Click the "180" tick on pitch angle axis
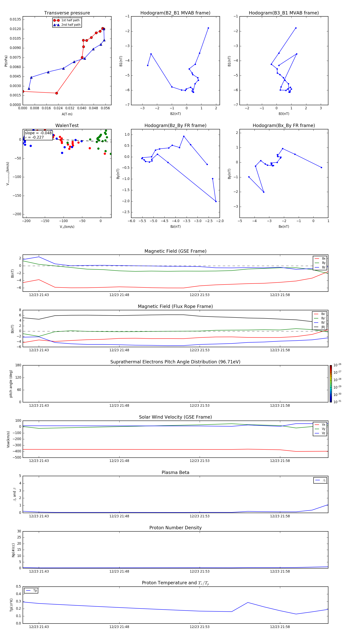Image resolution: width=351 pixels, height=644 pixels. pyautogui.click(x=18, y=365)
